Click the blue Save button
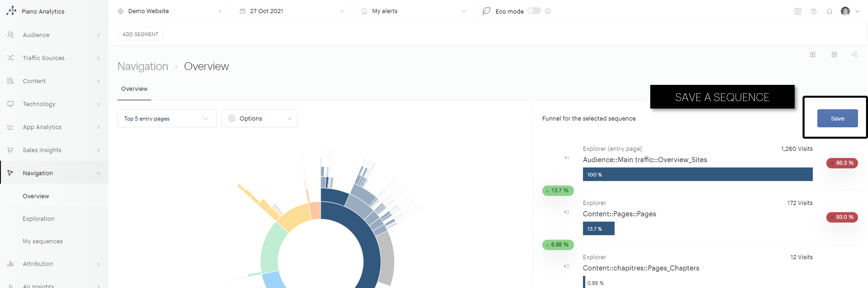Screen dimensions: 868x288 point(837,118)
